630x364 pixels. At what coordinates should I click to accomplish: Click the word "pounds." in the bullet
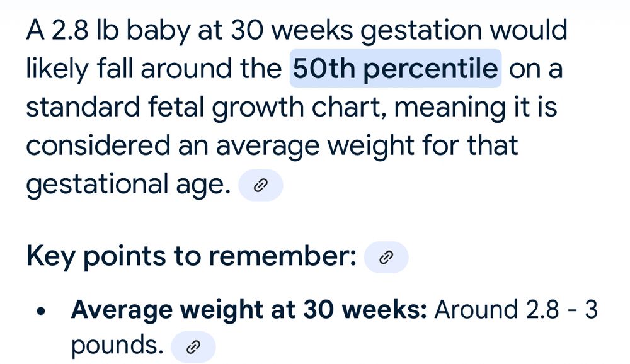[x=118, y=346]
